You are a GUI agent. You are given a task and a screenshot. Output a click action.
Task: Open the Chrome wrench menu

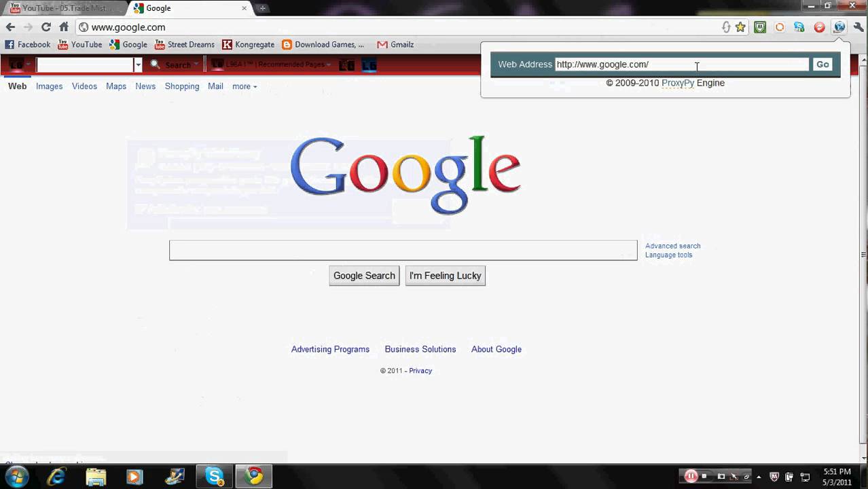[x=858, y=27]
